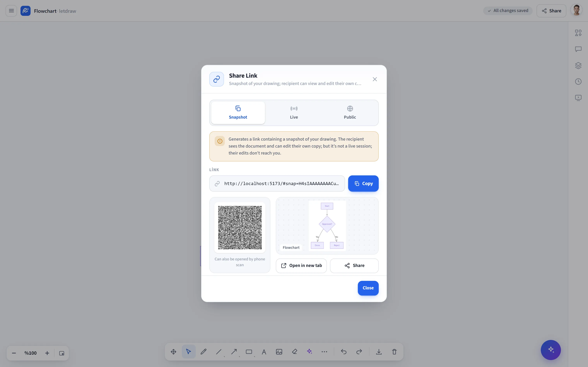Click the undo arrow in toolbar
This screenshot has height=367, width=588.
(x=344, y=352)
